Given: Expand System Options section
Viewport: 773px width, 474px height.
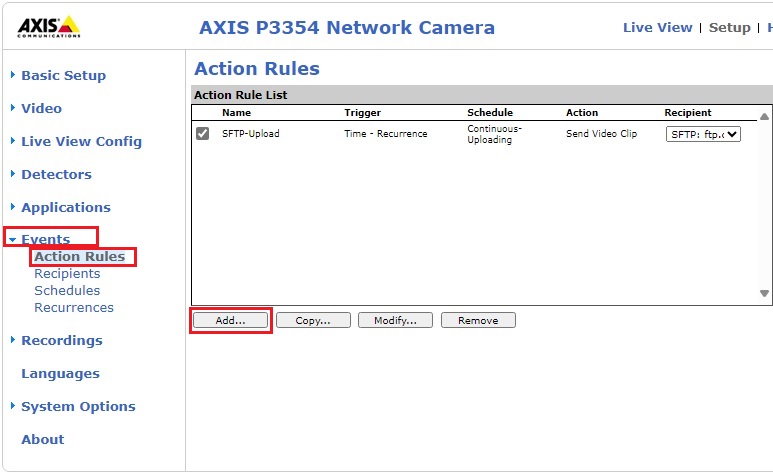Looking at the screenshot, I should pyautogui.click(x=78, y=406).
